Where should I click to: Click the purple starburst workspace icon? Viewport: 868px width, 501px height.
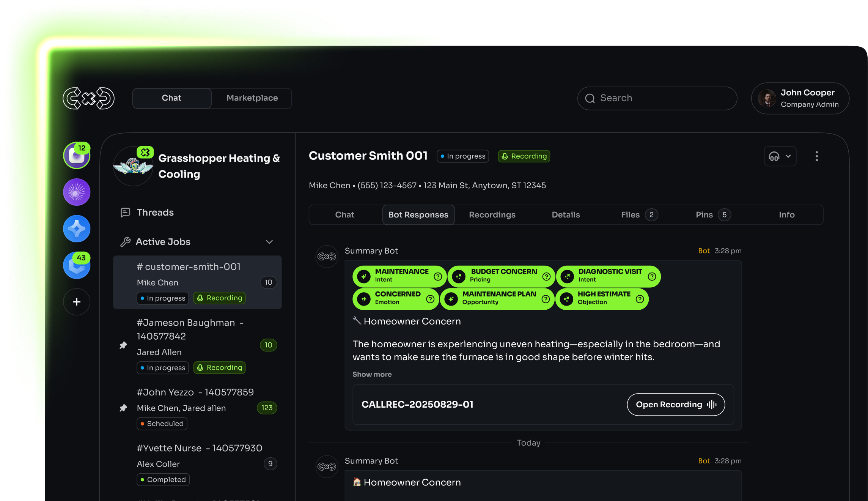tap(77, 192)
